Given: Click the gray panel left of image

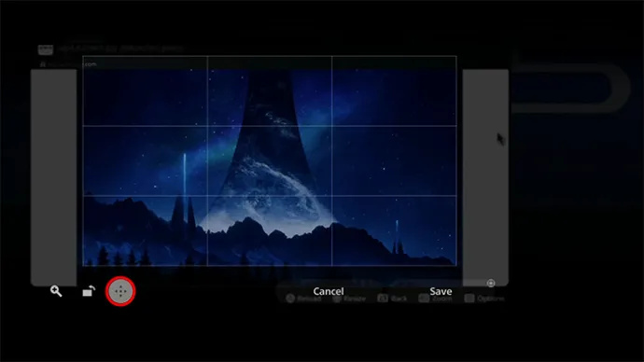Looking at the screenshot, I should pyautogui.click(x=54, y=177).
